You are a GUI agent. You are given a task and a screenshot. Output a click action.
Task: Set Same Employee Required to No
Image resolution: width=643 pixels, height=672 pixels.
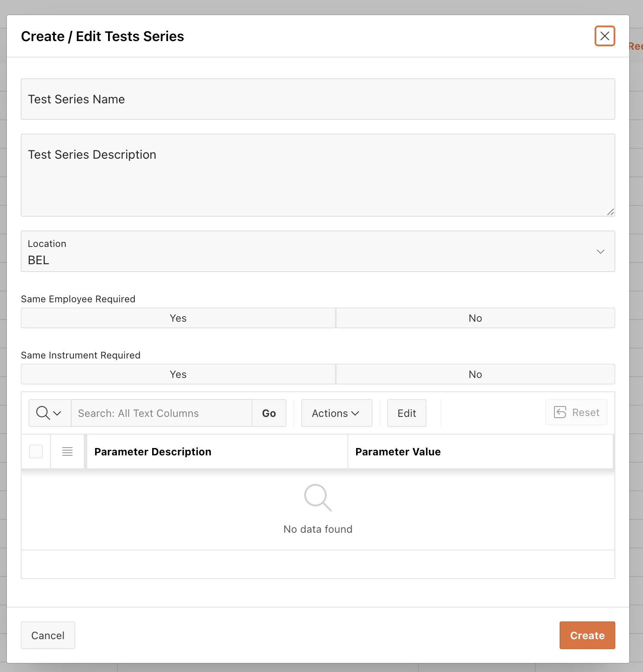click(475, 318)
